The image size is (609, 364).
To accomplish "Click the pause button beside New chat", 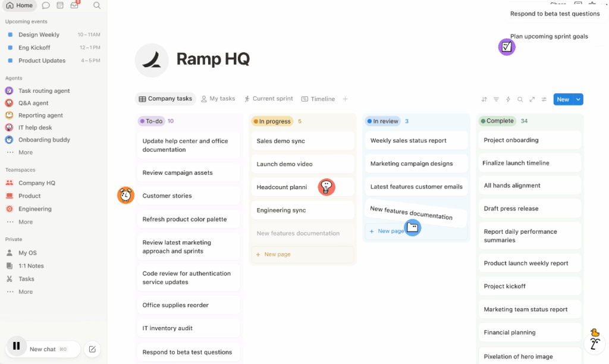I will coord(16,346).
